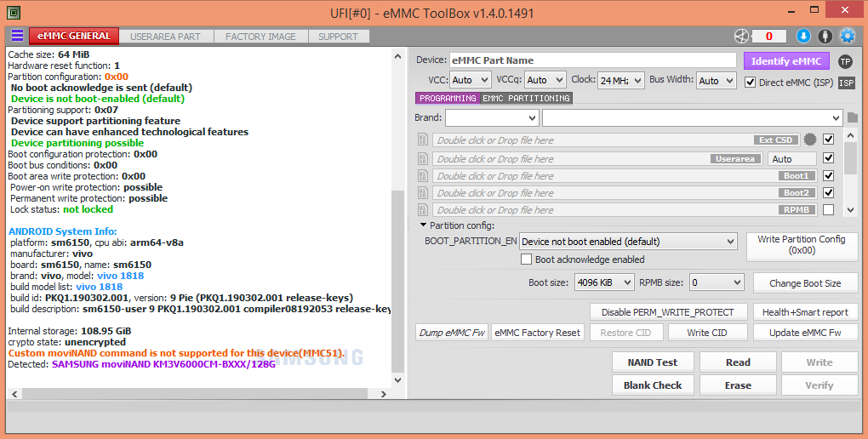Uncheck the Boot2 row checkbox
Screen dimensions: 868x439
828,192
